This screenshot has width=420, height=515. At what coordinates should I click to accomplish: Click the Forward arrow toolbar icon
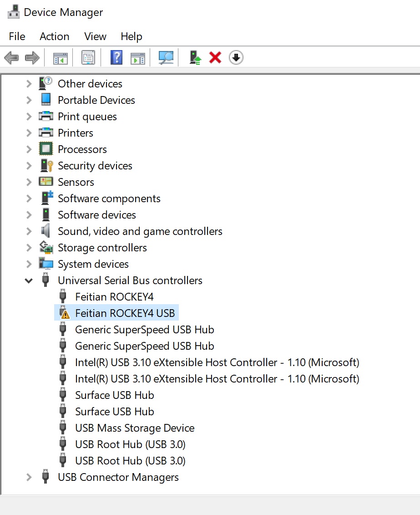[x=32, y=58]
